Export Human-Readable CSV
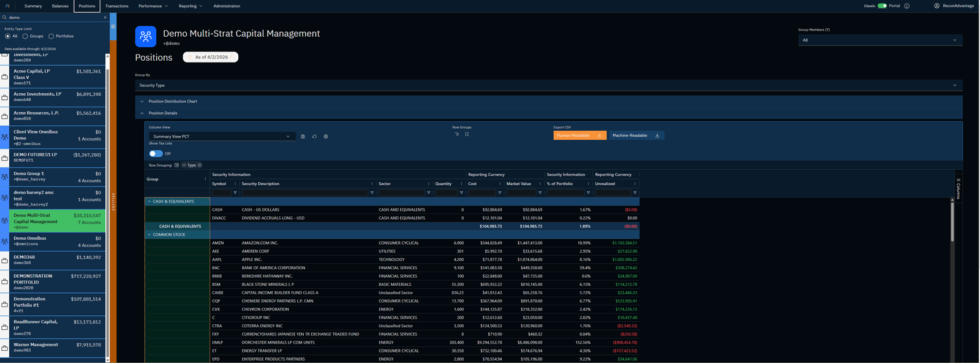 tap(580, 136)
